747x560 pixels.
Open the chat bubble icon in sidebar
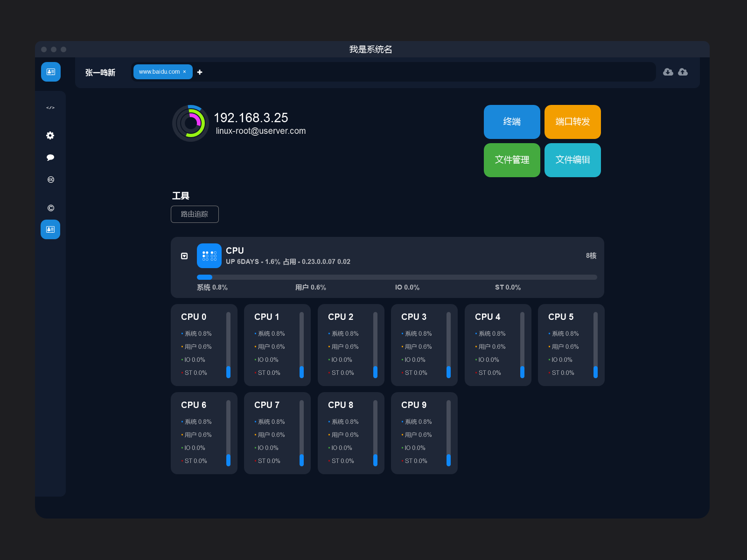[50, 158]
